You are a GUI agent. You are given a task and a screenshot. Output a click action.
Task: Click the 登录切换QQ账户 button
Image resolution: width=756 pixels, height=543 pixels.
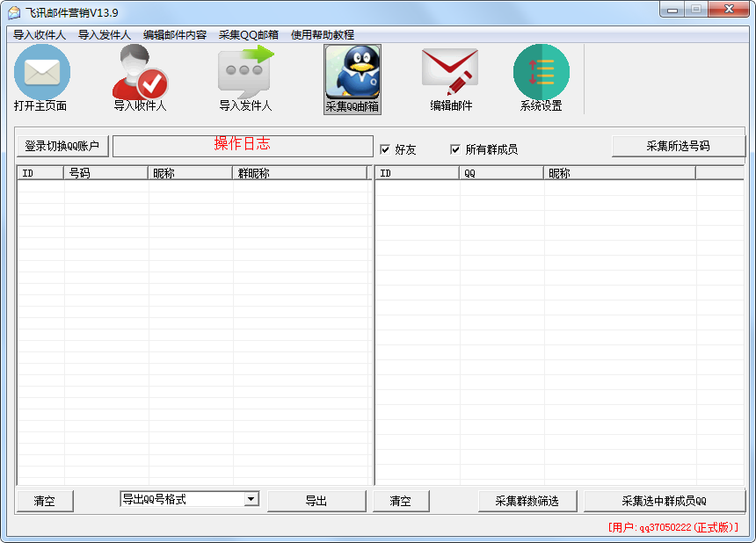[62, 146]
